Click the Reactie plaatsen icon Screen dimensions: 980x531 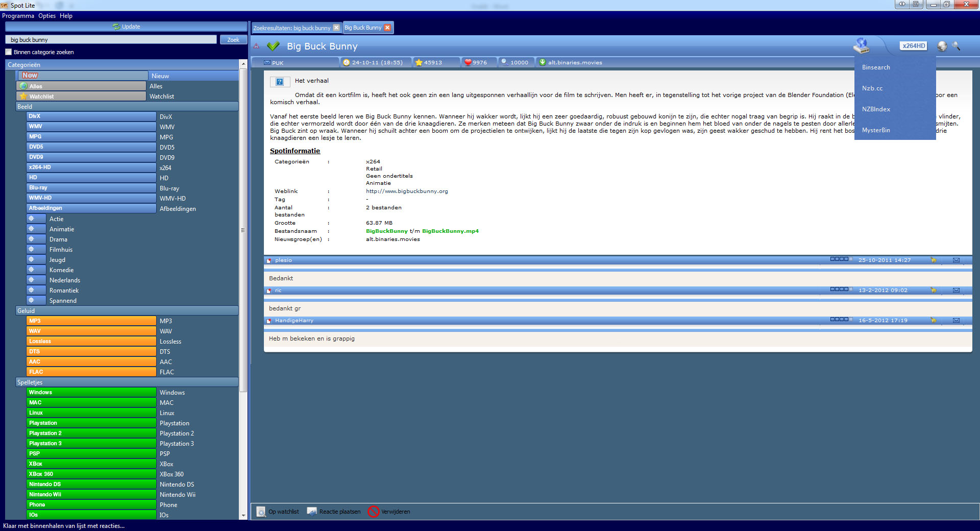(x=312, y=512)
